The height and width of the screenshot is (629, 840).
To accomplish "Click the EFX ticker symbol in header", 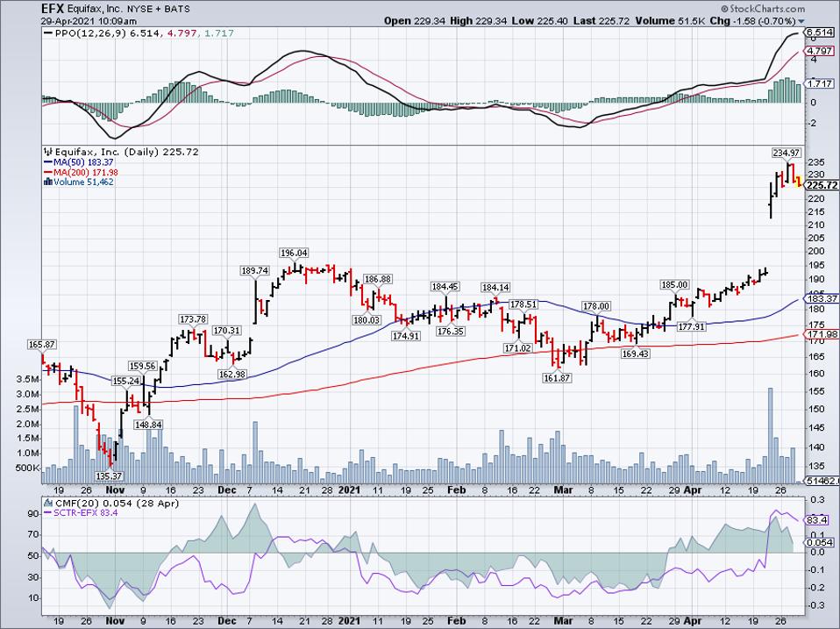I will click(53, 9).
